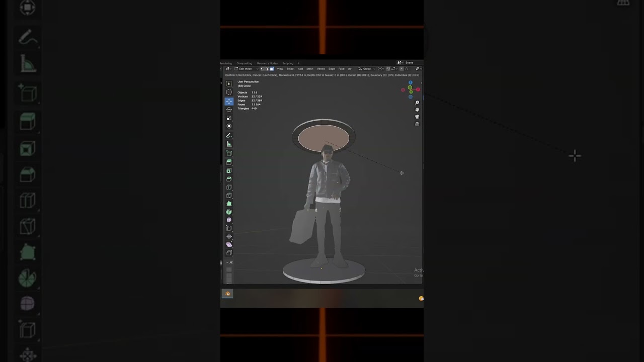Open the options dropdown at header right

coord(418,69)
